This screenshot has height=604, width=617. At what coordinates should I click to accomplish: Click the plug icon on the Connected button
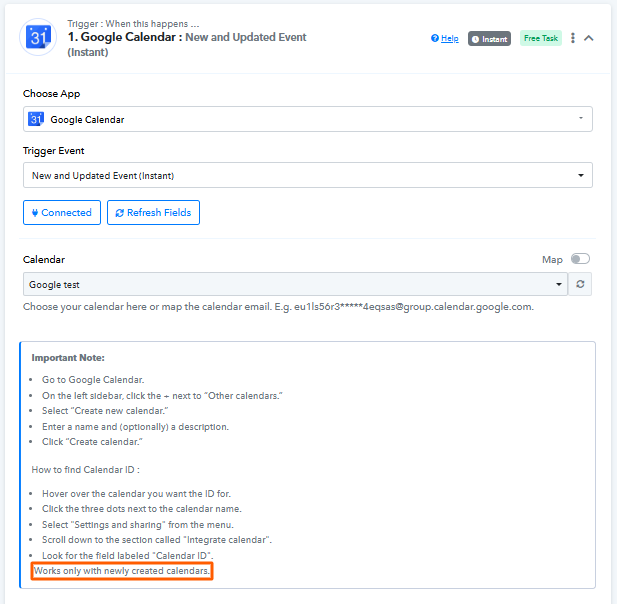click(x=35, y=212)
